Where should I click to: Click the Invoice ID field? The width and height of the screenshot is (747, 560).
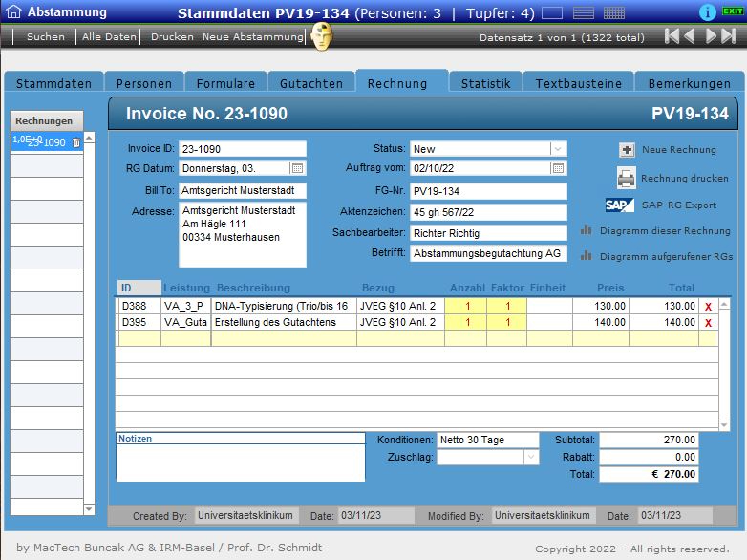point(243,149)
